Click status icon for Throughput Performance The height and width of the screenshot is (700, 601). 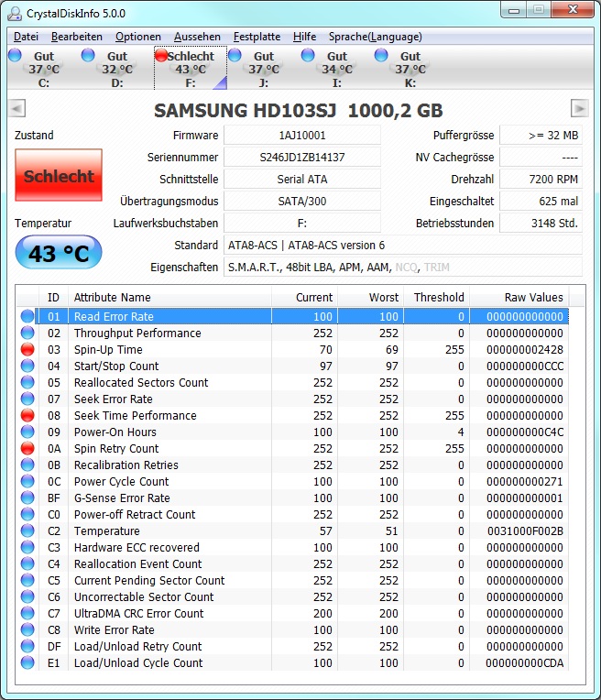click(27, 333)
